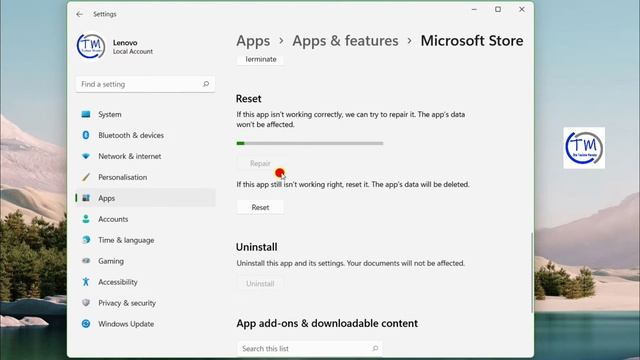Click the Bluetooth icon in sidebar
640x360 pixels.
point(86,135)
